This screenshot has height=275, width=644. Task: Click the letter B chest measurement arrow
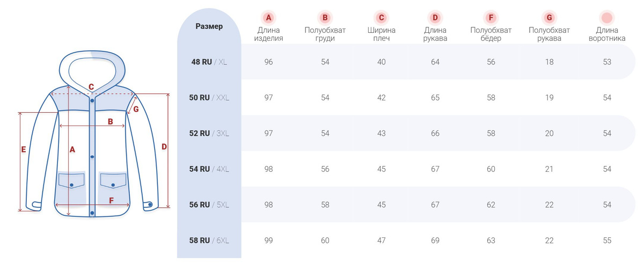92,126
